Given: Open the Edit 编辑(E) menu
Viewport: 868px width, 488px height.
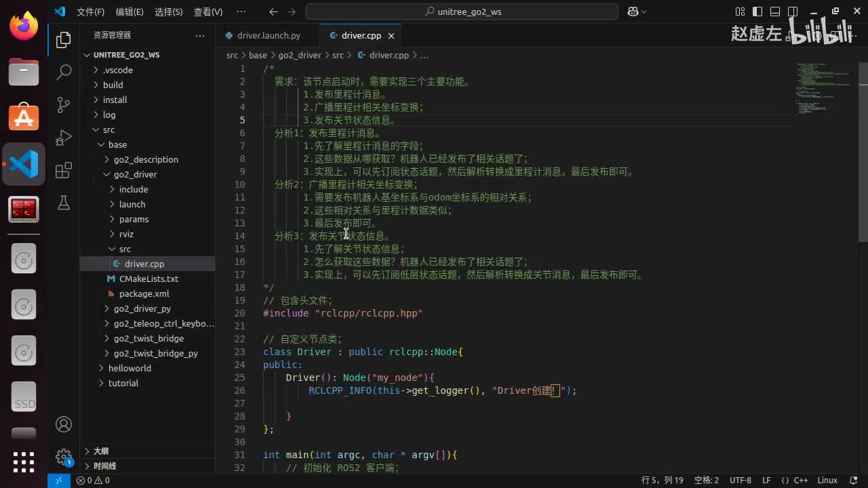Looking at the screenshot, I should point(130,12).
